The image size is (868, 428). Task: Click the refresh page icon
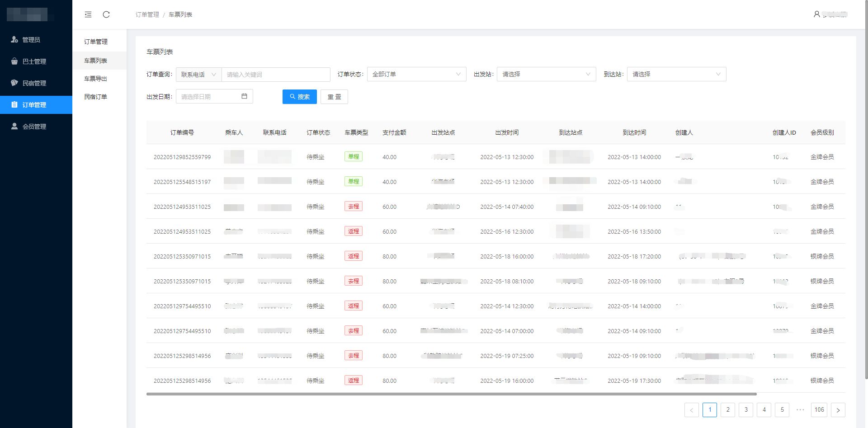(x=106, y=14)
